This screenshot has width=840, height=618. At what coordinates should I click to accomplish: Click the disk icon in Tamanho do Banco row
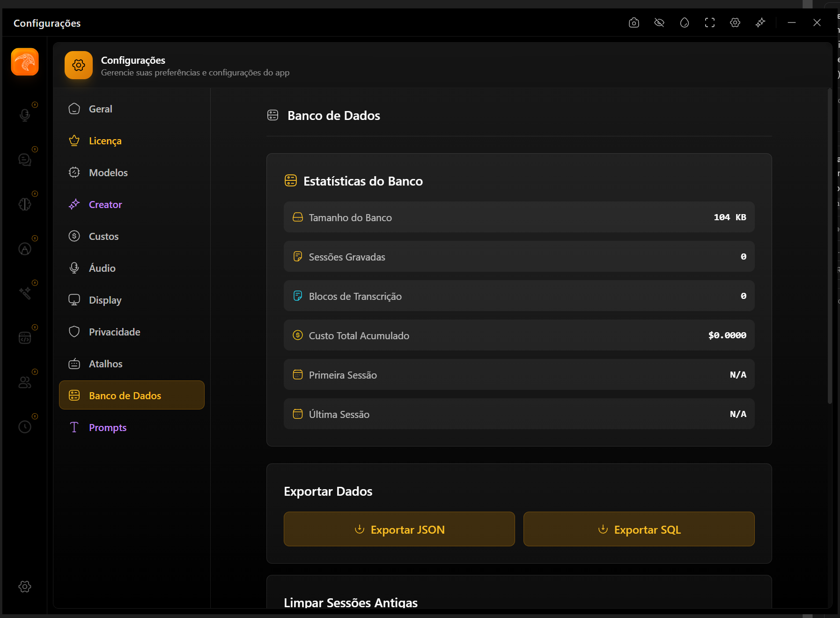pyautogui.click(x=298, y=217)
